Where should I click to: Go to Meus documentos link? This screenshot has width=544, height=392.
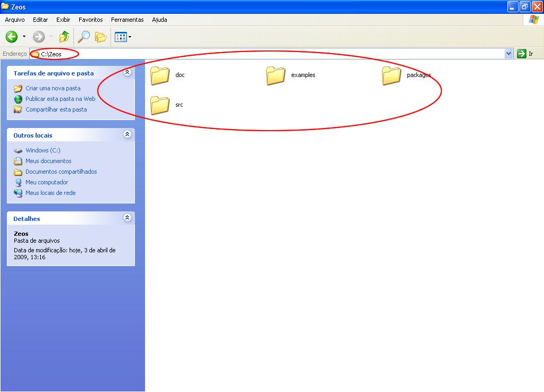pos(48,161)
